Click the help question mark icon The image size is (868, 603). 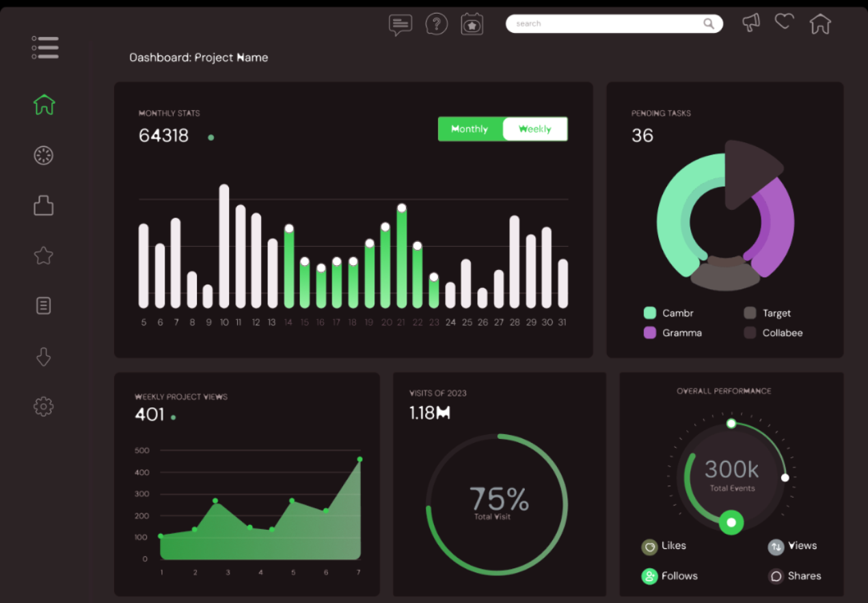(x=436, y=24)
